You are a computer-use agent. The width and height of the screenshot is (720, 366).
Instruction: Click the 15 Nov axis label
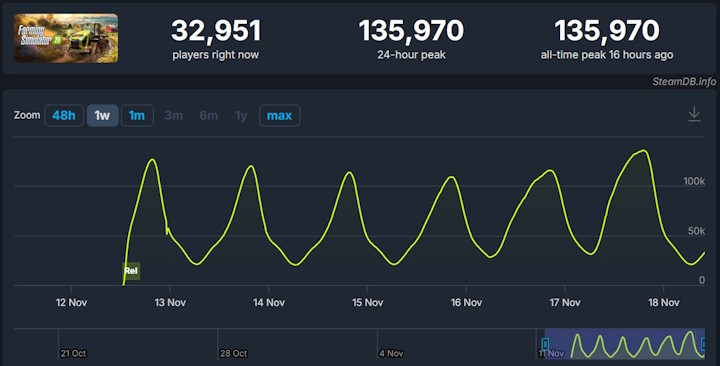coord(367,303)
